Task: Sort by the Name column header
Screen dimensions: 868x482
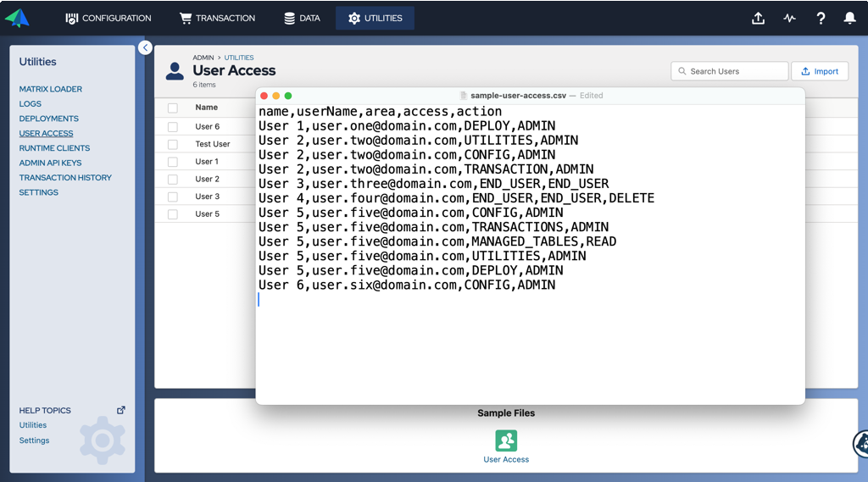Action: (206, 108)
